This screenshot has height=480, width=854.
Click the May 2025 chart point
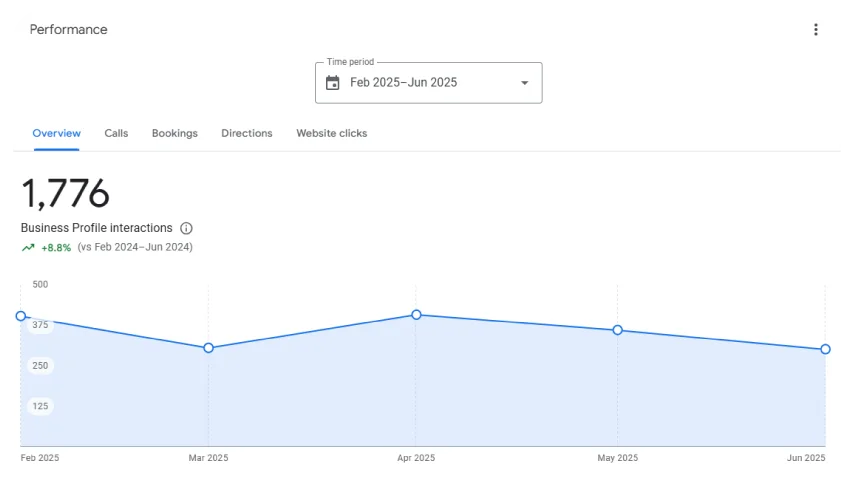[x=617, y=330]
